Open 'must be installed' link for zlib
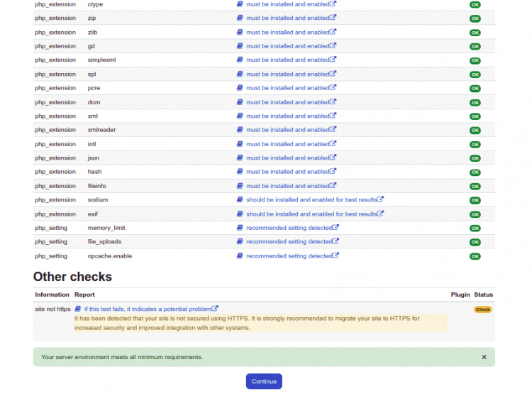The width and height of the screenshot is (532, 396). point(287,32)
